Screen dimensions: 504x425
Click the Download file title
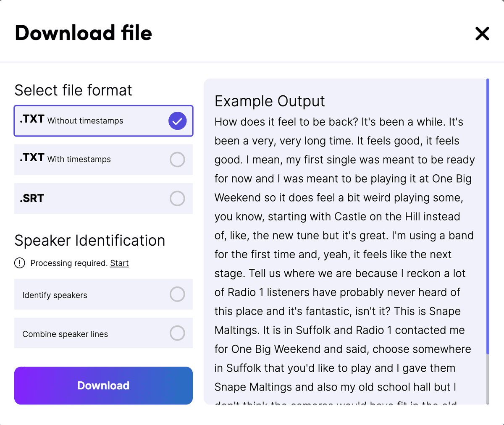83,33
